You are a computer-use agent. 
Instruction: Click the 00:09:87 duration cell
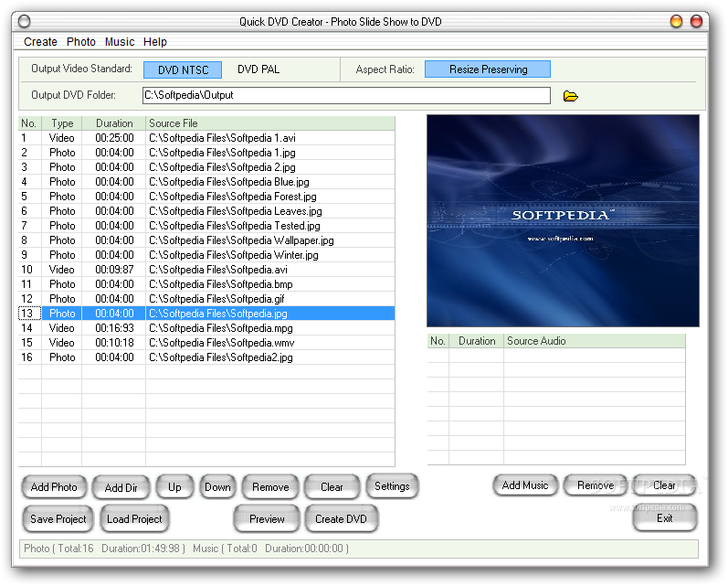(x=114, y=270)
